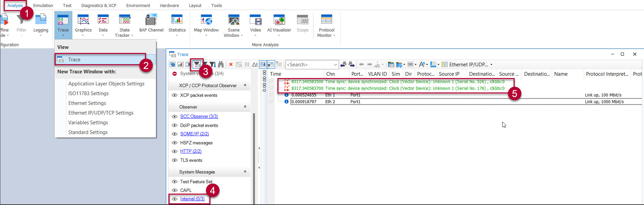This screenshot has height=205, width=644.
Task: Open the SOME/IP (2/2) link
Action: (x=194, y=134)
